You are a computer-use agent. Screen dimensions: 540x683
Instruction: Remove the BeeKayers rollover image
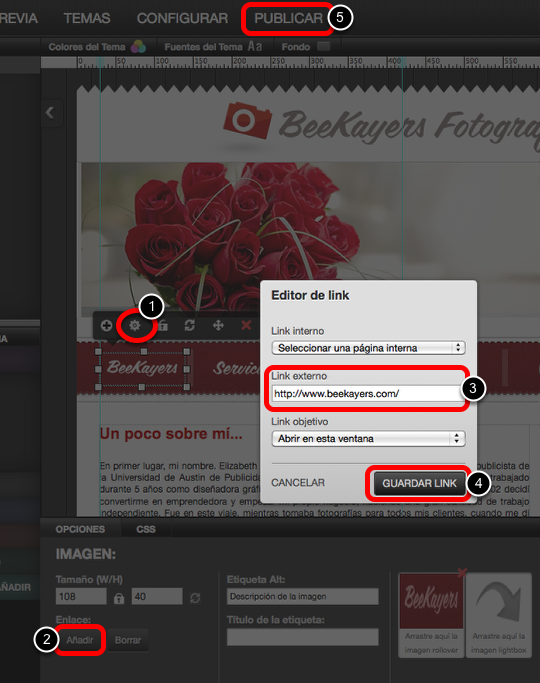(x=462, y=573)
